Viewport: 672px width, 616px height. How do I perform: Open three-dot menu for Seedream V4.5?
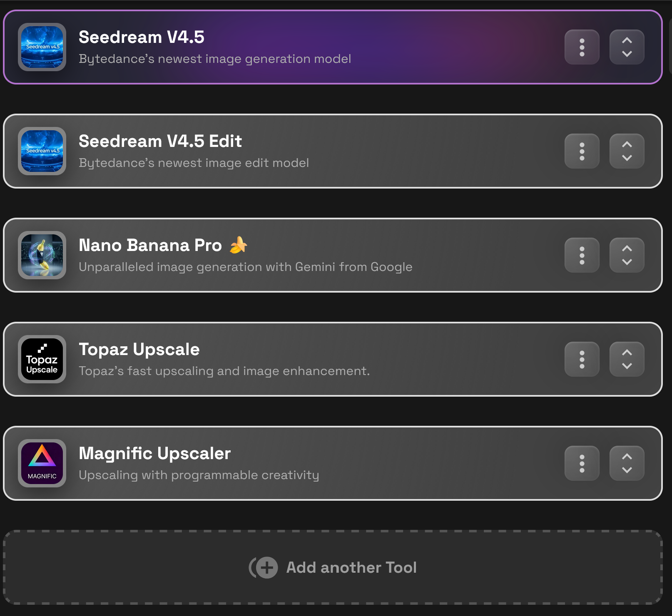(582, 47)
